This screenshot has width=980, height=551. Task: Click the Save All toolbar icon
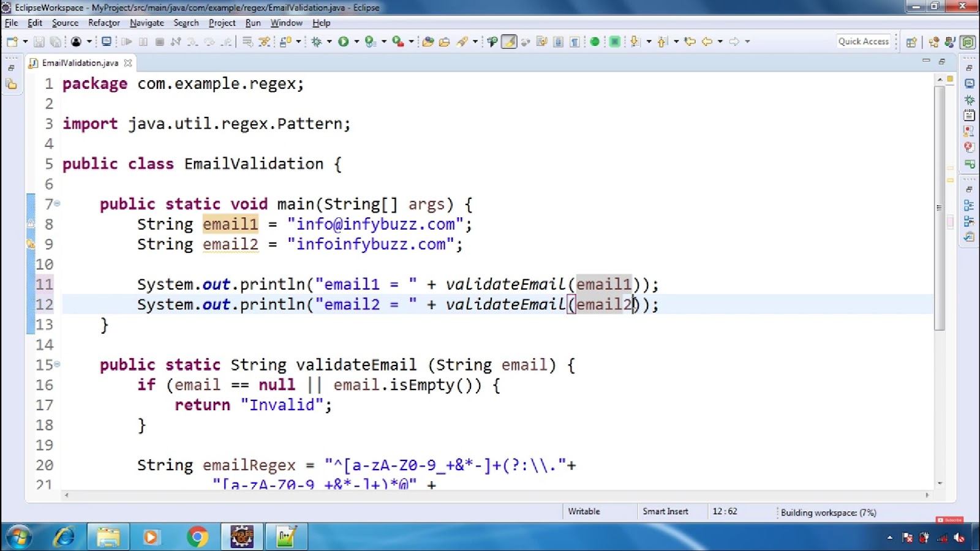[x=56, y=41]
